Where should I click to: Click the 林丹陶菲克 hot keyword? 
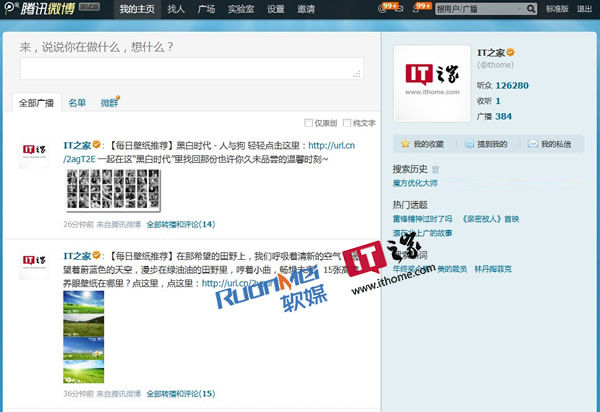(x=493, y=269)
